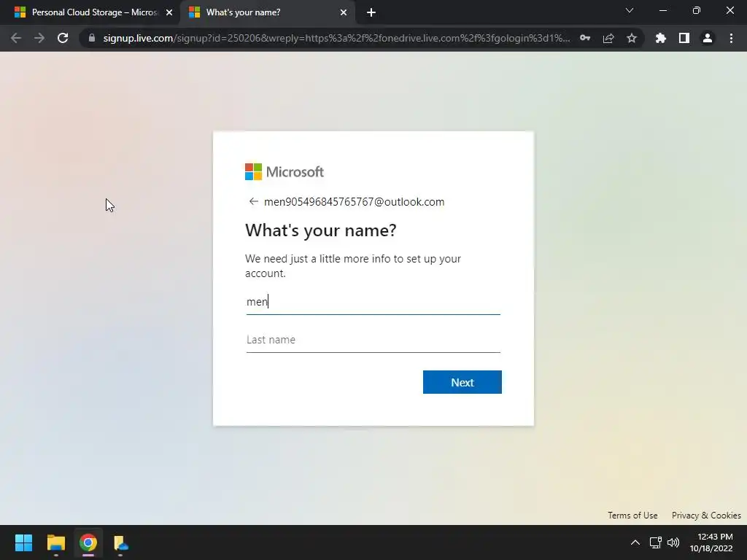Close the "What's your name?" tab
The height and width of the screenshot is (560, 747).
coord(344,12)
